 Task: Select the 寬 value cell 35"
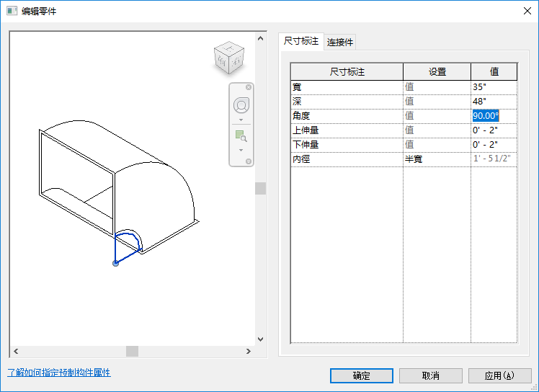tap(494, 87)
